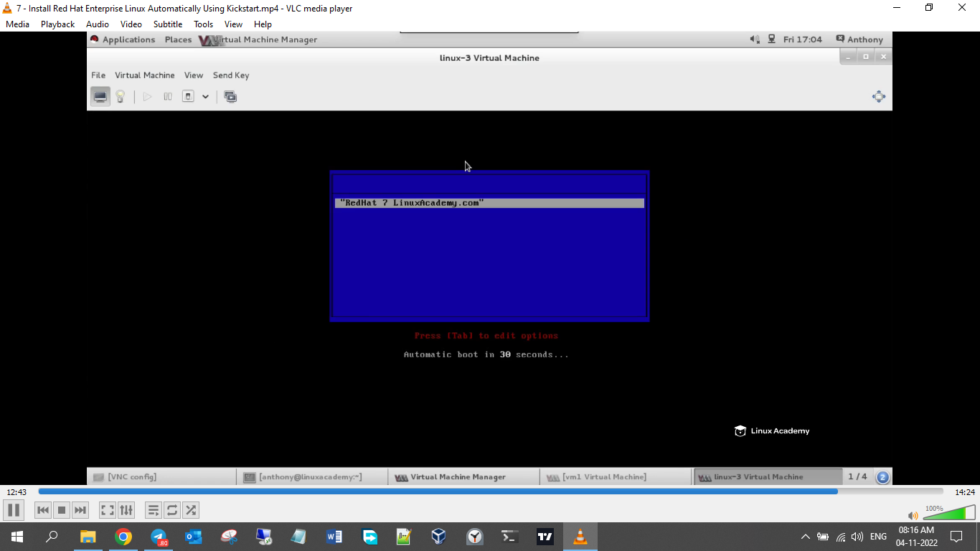The height and width of the screenshot is (551, 980).
Task: Open VLC Video menu
Action: 131,24
